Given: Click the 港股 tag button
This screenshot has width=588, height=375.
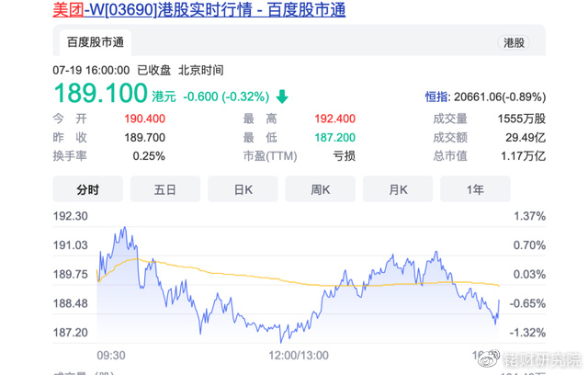Looking at the screenshot, I should click(x=514, y=43).
